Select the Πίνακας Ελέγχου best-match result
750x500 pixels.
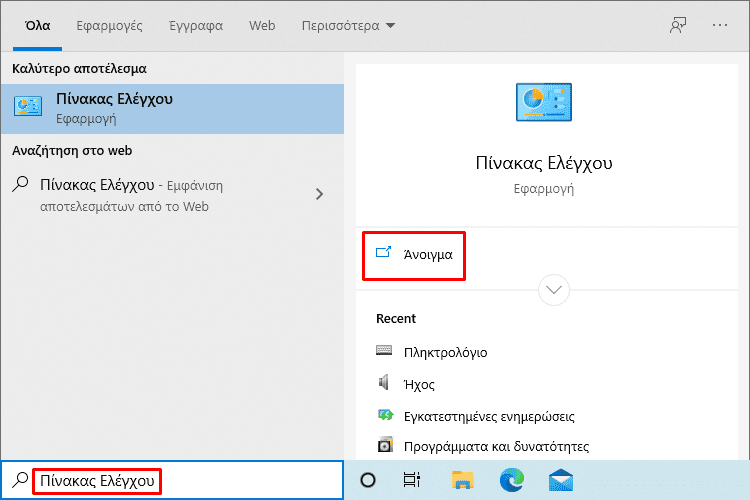[x=172, y=109]
